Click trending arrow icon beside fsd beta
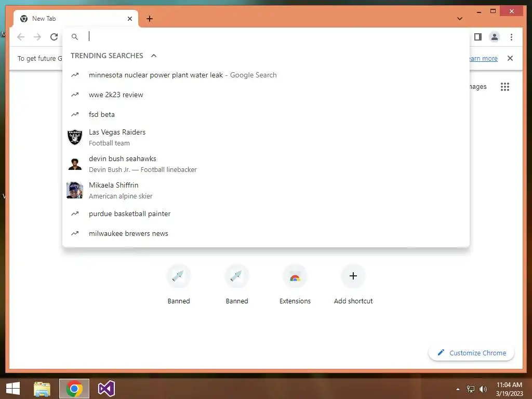This screenshot has height=399, width=532. tap(75, 114)
